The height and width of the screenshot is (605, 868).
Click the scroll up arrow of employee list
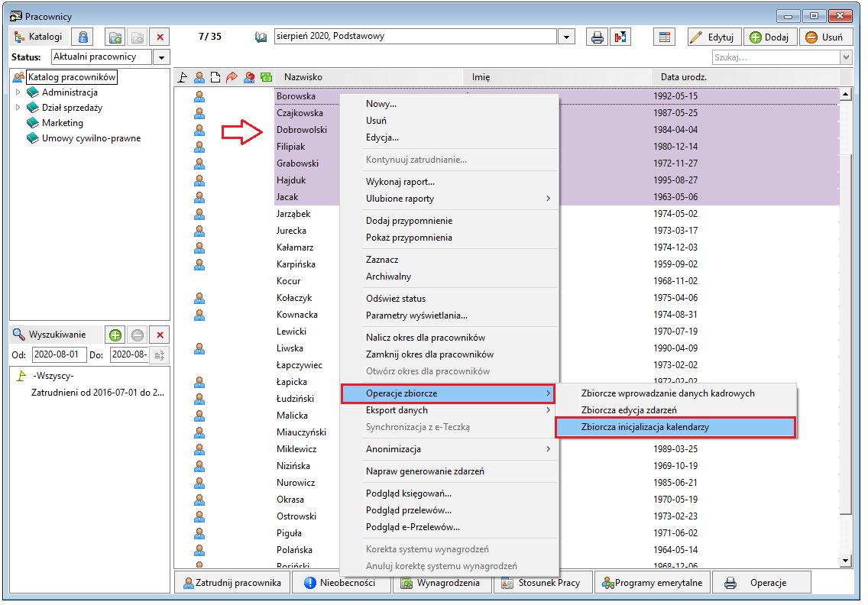845,95
